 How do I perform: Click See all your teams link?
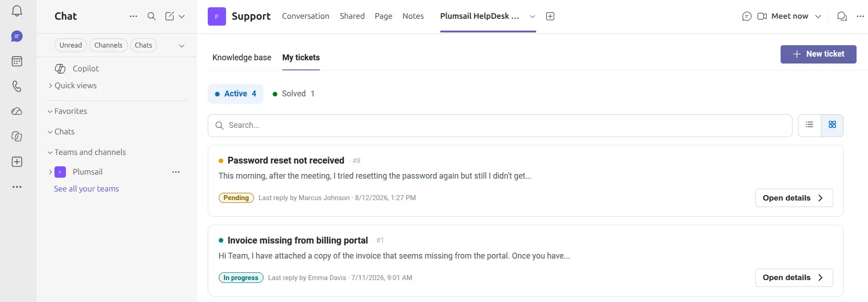86,189
